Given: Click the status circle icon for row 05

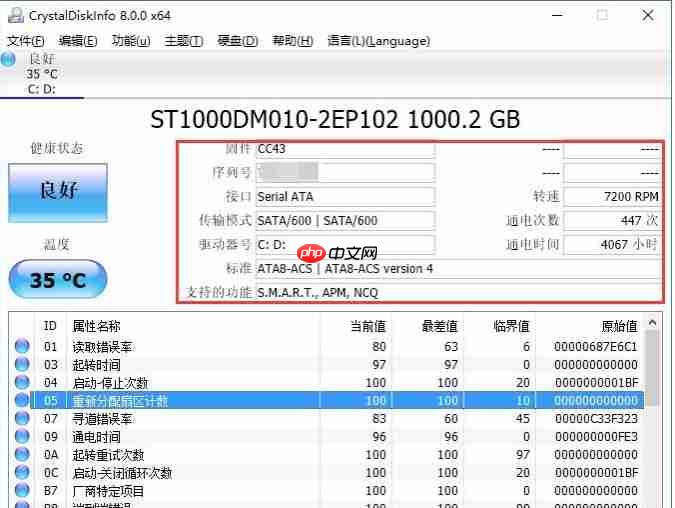Looking at the screenshot, I should coord(22,400).
